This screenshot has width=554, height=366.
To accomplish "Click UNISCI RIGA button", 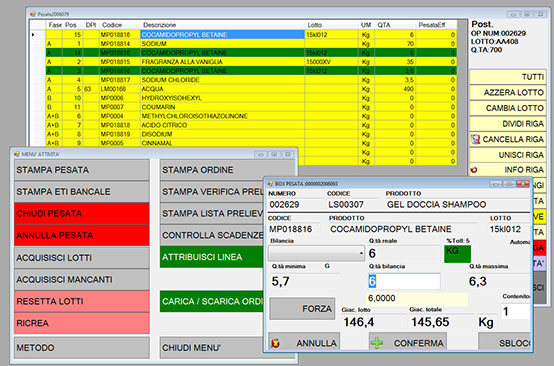I will coord(508,155).
